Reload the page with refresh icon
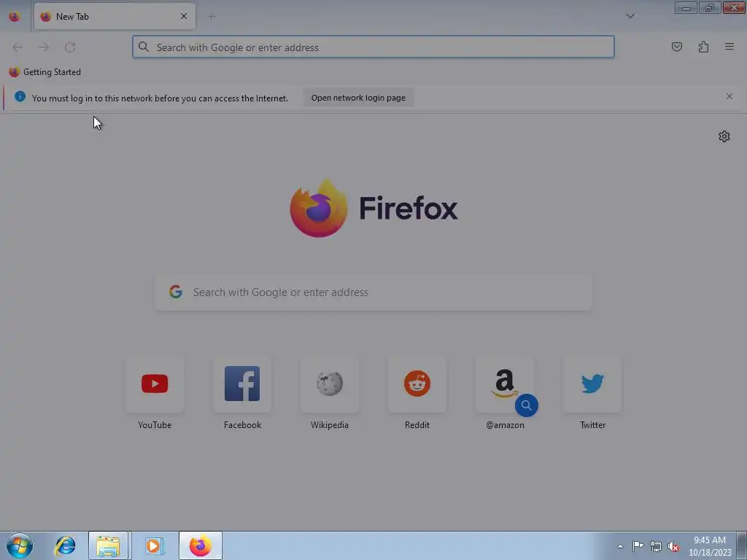This screenshot has width=747, height=560. (x=70, y=47)
